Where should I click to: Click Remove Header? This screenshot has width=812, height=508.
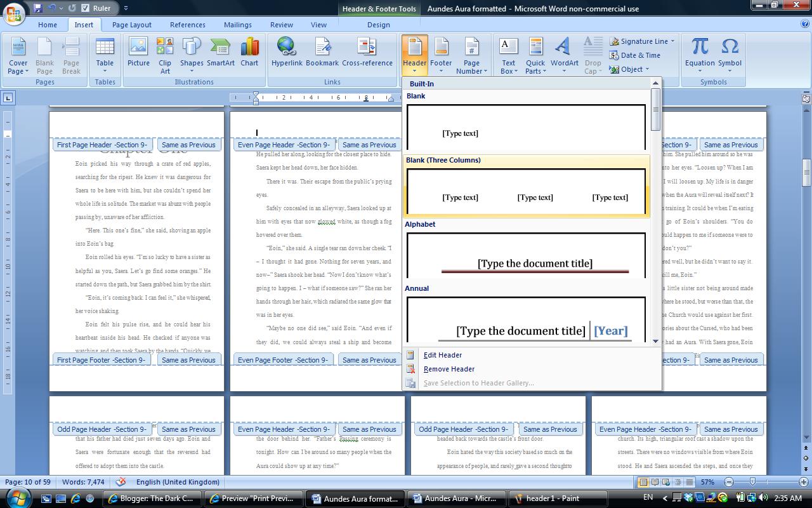click(449, 369)
